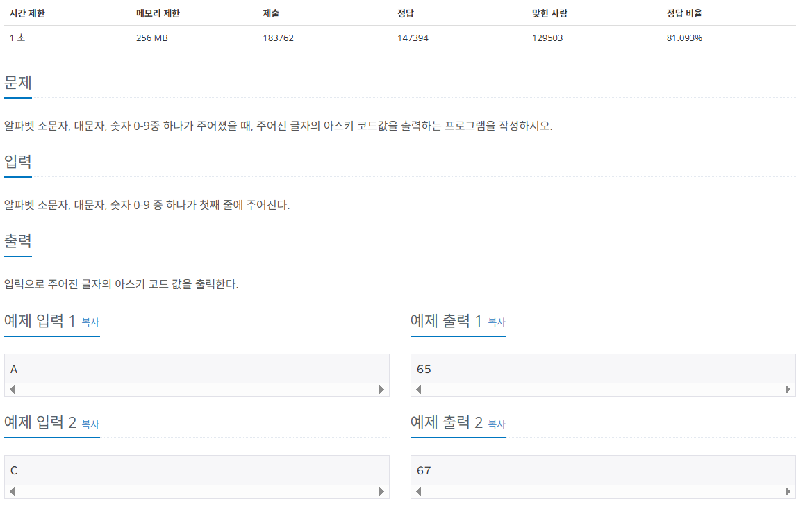Click the 정답 비율 column header
812x512 pixels.
pyautogui.click(x=683, y=12)
